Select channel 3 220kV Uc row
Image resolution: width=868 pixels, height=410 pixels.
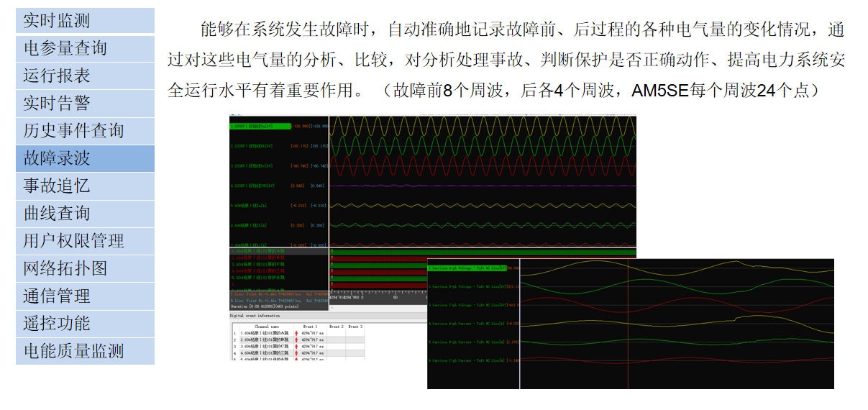click(278, 165)
